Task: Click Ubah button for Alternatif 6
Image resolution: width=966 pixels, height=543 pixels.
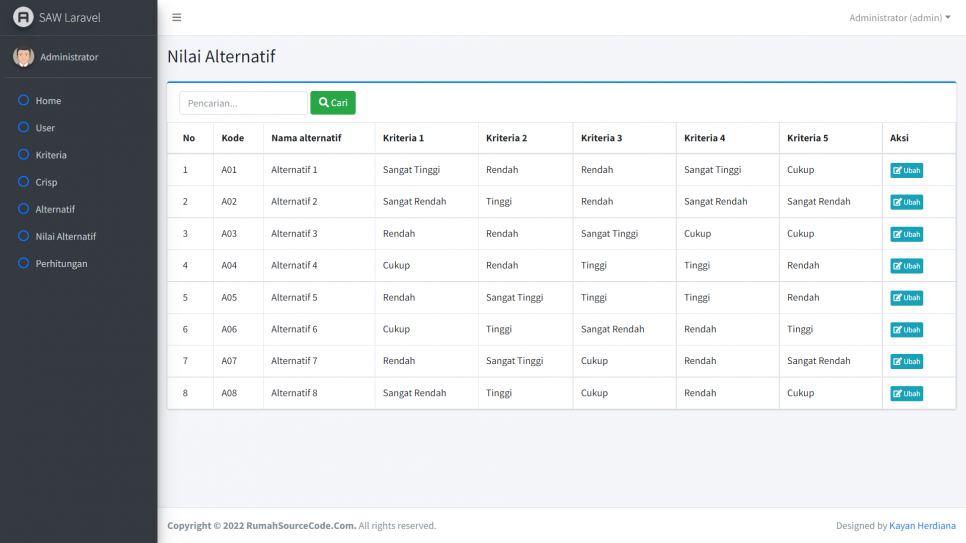Action: (x=906, y=330)
